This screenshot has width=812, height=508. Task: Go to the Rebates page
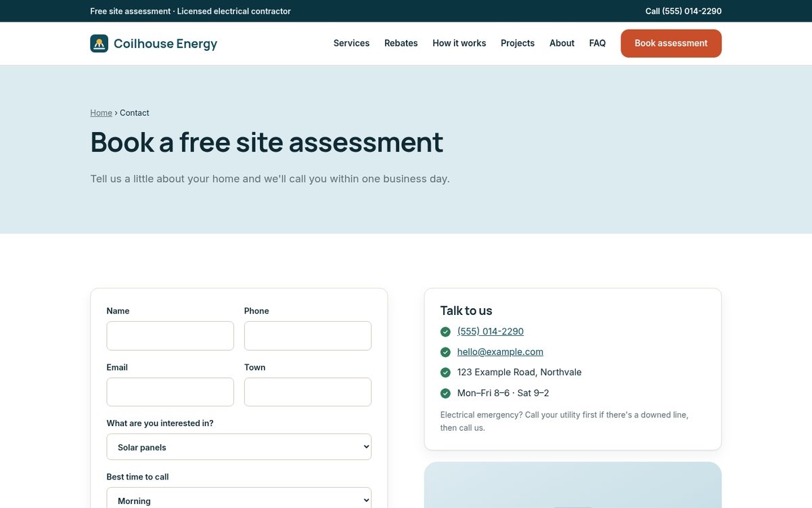pyautogui.click(x=401, y=43)
